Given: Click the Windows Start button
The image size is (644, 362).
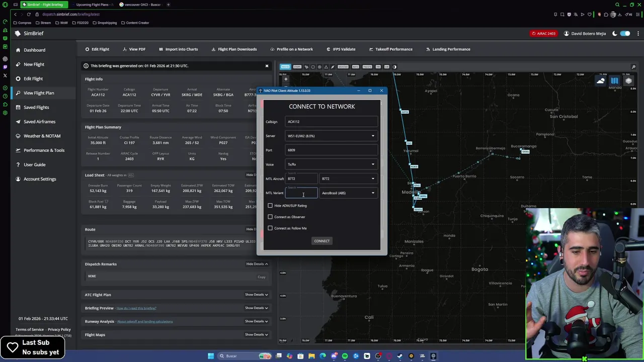Looking at the screenshot, I should click(x=210, y=356).
